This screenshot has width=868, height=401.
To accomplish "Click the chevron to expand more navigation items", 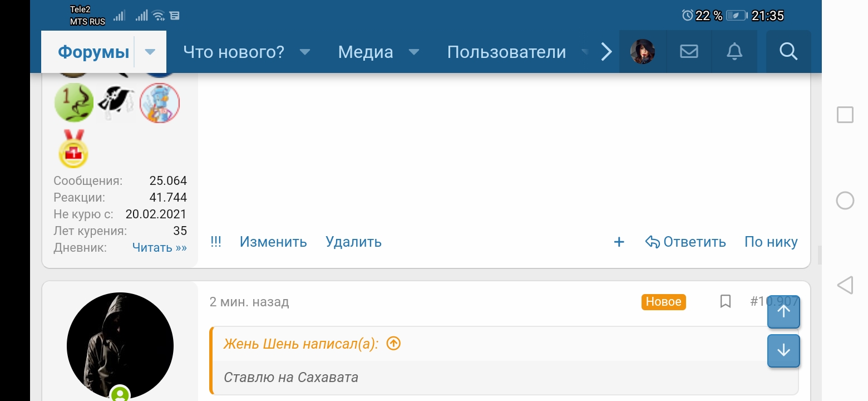I will click(606, 51).
